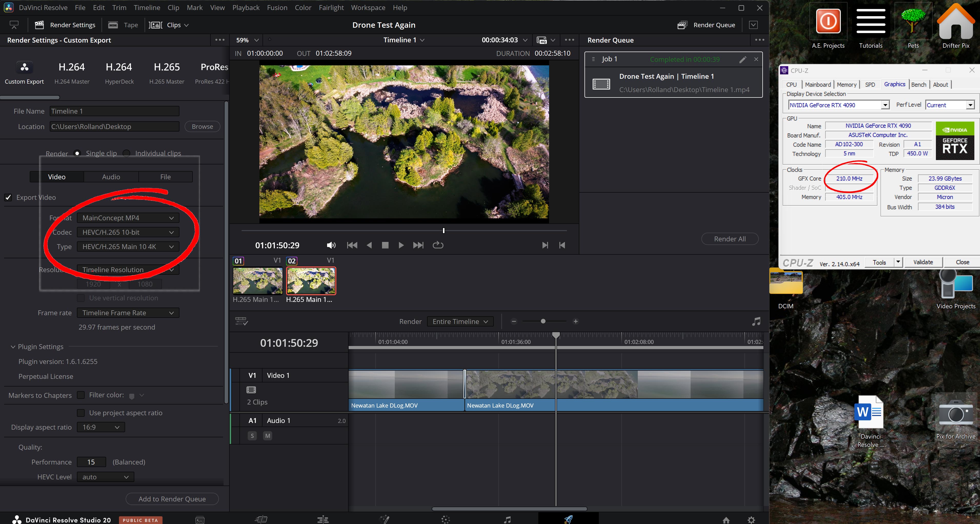
Task: Switch to the Audio settings tab
Action: pyautogui.click(x=111, y=177)
